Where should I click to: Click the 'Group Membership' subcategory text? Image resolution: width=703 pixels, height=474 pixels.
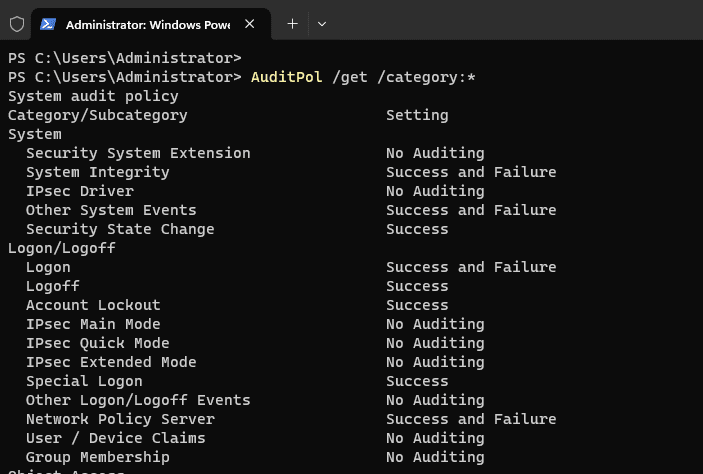point(97,457)
